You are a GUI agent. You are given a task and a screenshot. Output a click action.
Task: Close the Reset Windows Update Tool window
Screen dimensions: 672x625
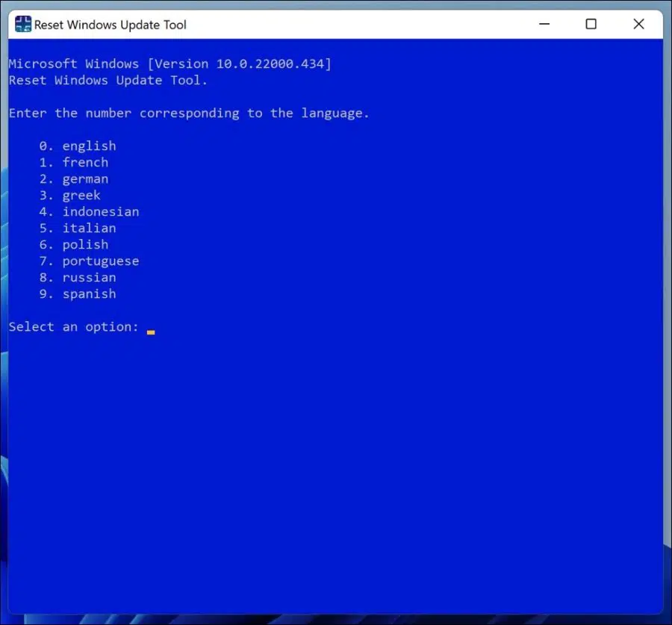(x=638, y=24)
